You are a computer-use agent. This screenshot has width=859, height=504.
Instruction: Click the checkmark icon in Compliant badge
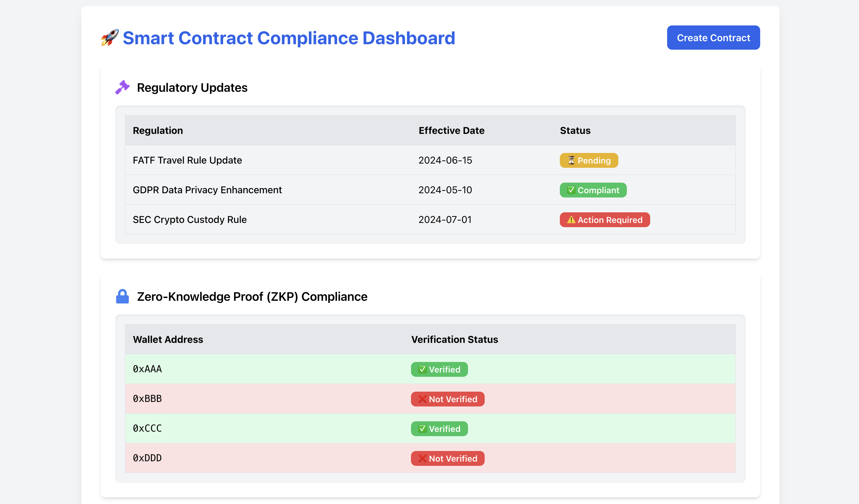(x=571, y=190)
